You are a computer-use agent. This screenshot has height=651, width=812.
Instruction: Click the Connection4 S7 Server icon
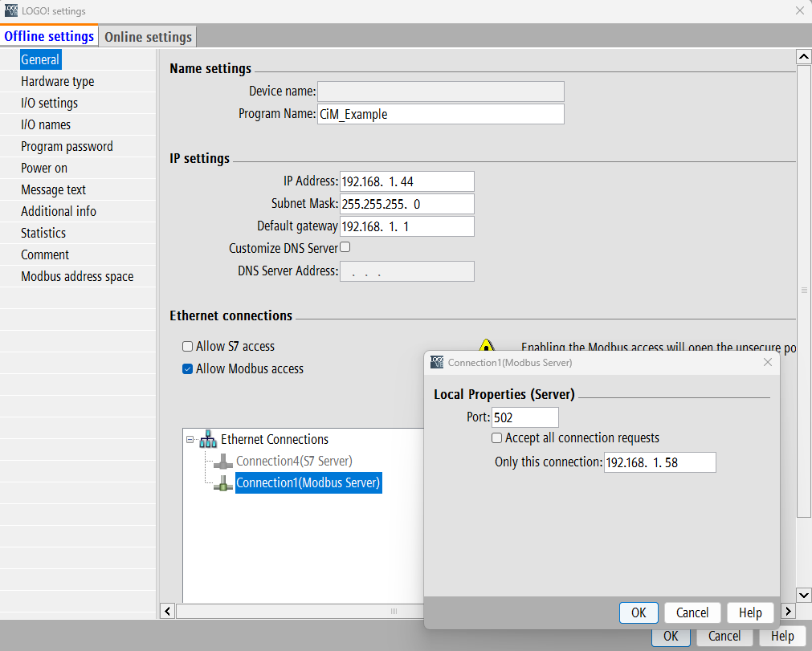(222, 462)
